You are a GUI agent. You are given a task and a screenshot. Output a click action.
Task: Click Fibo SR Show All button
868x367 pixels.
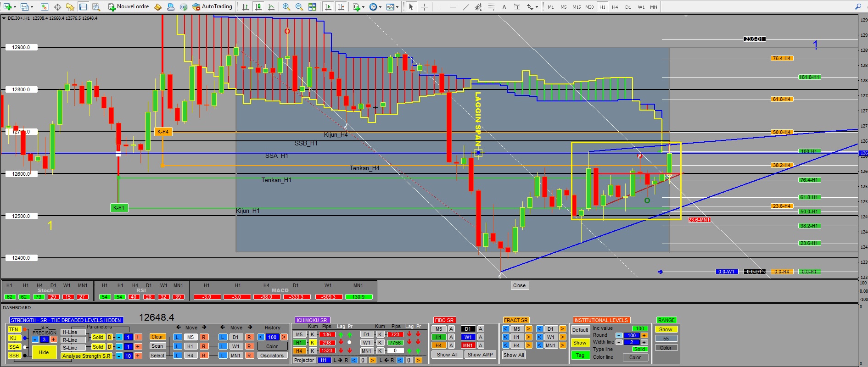(x=447, y=355)
